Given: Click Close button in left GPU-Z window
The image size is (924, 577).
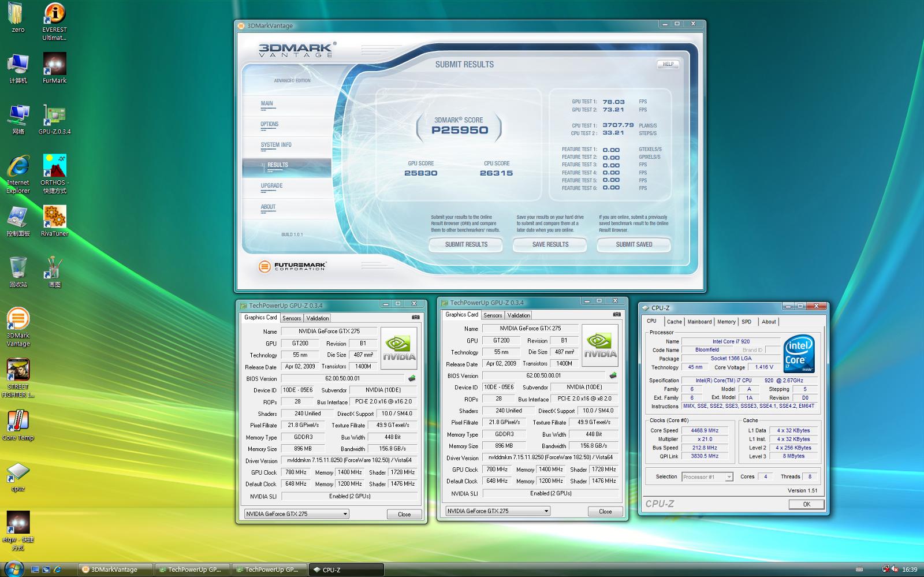Looking at the screenshot, I should click(x=404, y=514).
